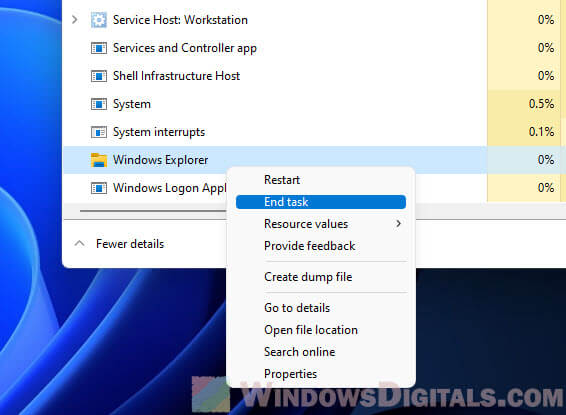The image size is (566, 415).
Task: Choose Restart from the context menu
Action: coord(321,180)
